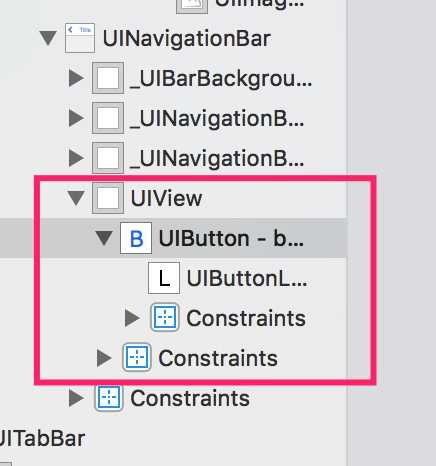Image resolution: width=436 pixels, height=466 pixels.
Task: Select the UINavigationBar text label
Action: (x=187, y=39)
